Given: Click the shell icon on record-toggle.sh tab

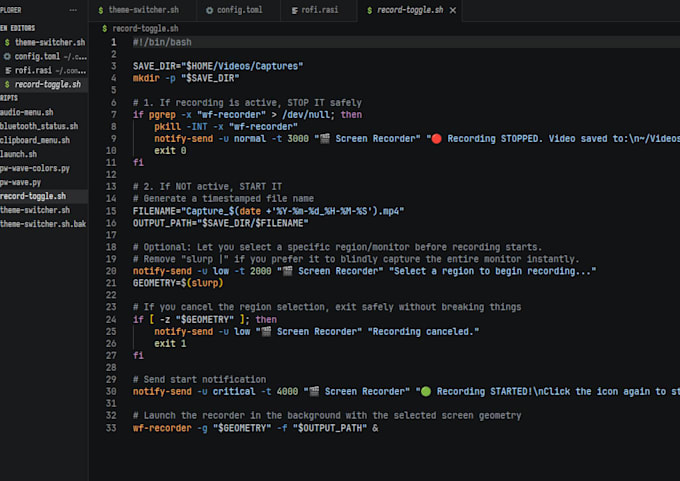Looking at the screenshot, I should 369,10.
